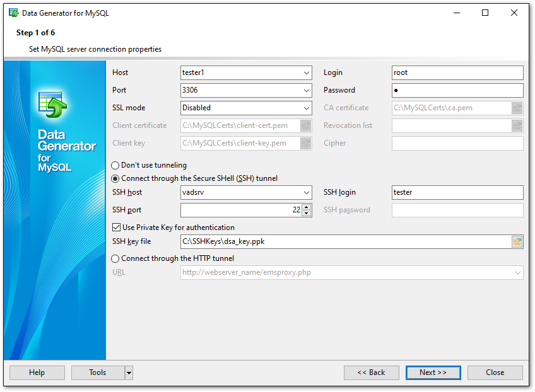Viewport: 535px width, 392px height.
Task: Click into the SSH key file path field
Action: click(x=346, y=241)
